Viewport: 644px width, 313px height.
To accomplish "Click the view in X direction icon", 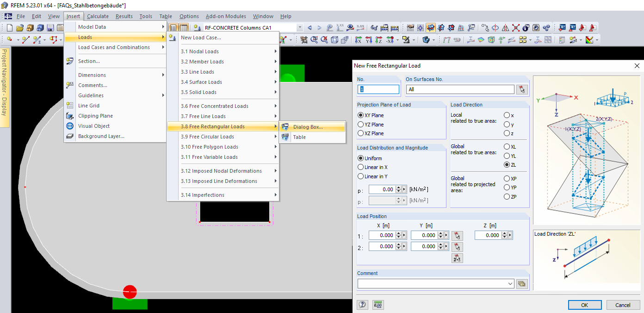I will tap(358, 40).
